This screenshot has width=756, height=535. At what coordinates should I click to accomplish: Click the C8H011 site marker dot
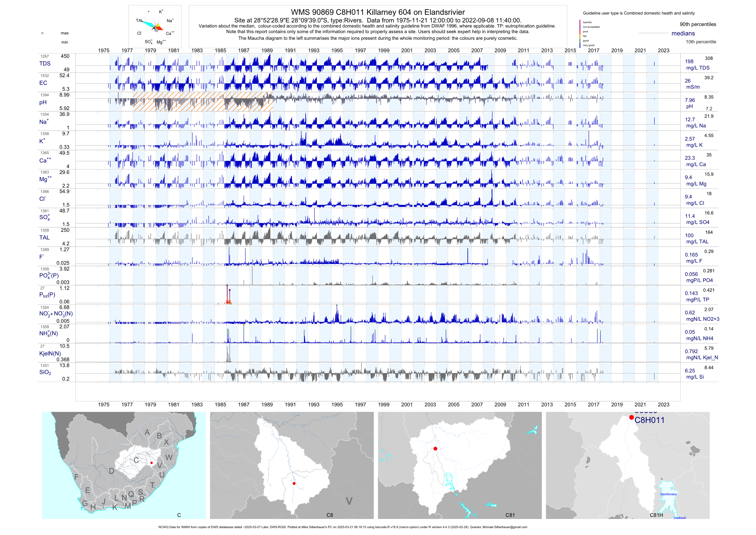(x=631, y=417)
